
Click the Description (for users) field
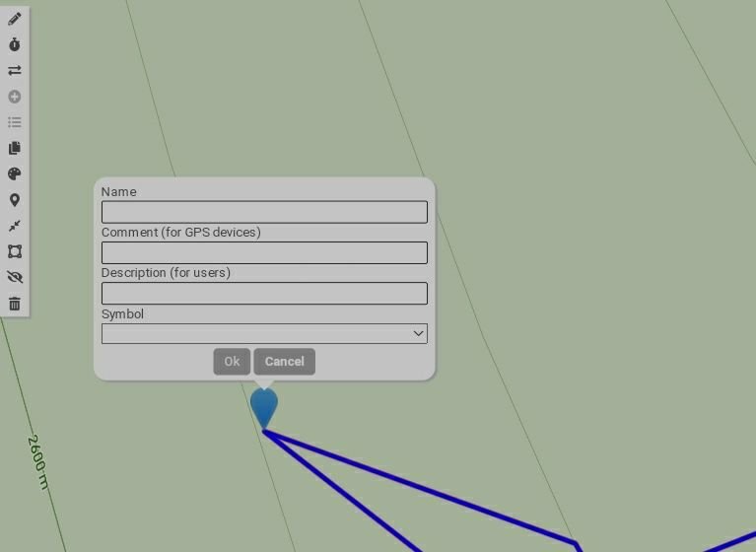coord(264,293)
